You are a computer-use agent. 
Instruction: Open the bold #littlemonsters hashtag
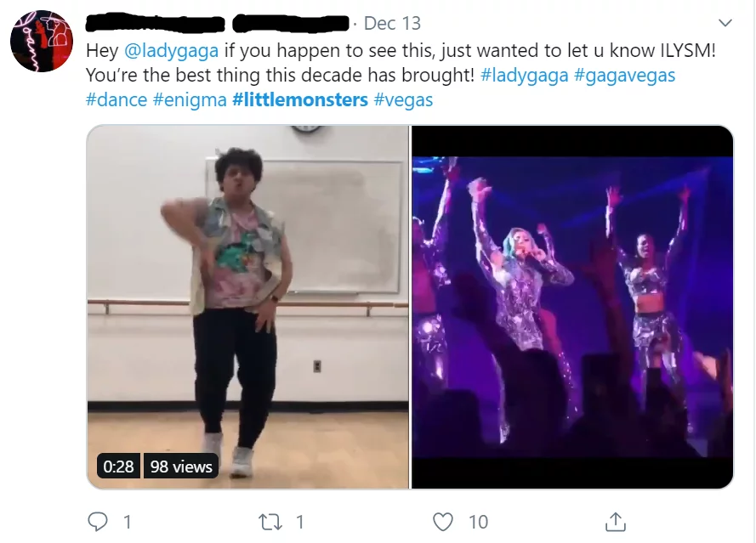pyautogui.click(x=300, y=100)
